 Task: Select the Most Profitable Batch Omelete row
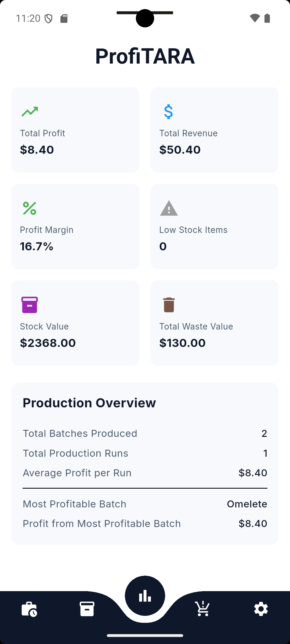pyautogui.click(x=145, y=504)
